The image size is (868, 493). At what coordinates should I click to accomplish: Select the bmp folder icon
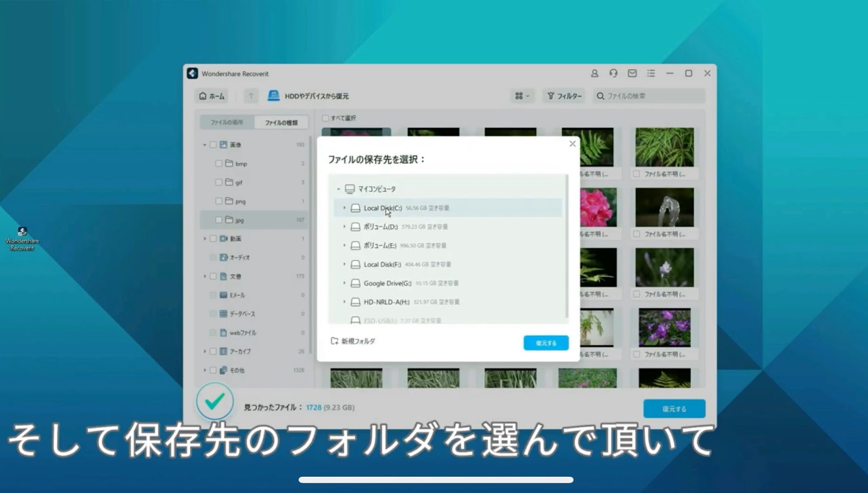tap(229, 163)
